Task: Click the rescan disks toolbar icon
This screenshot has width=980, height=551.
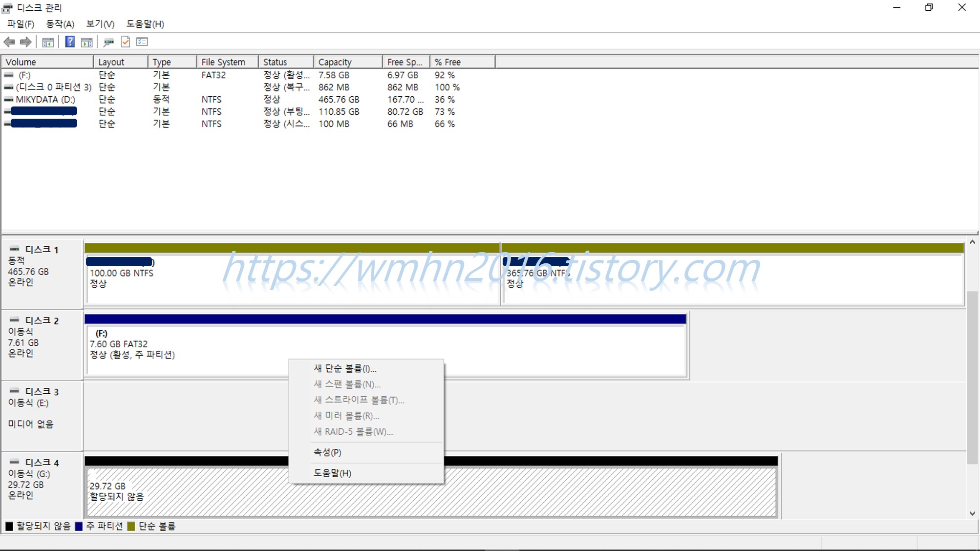Action: click(x=108, y=42)
